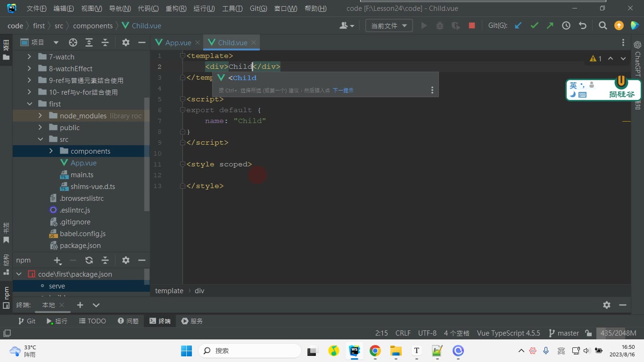Locate the opened file in the Project panel
The image size is (644, 362).
tap(73, 42)
